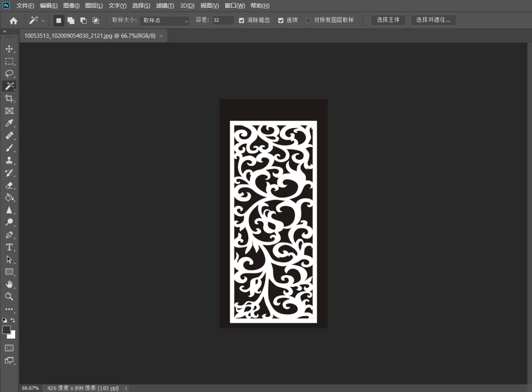Click the foreground color swatch
This screenshot has width=532, height=392.
click(x=6, y=330)
